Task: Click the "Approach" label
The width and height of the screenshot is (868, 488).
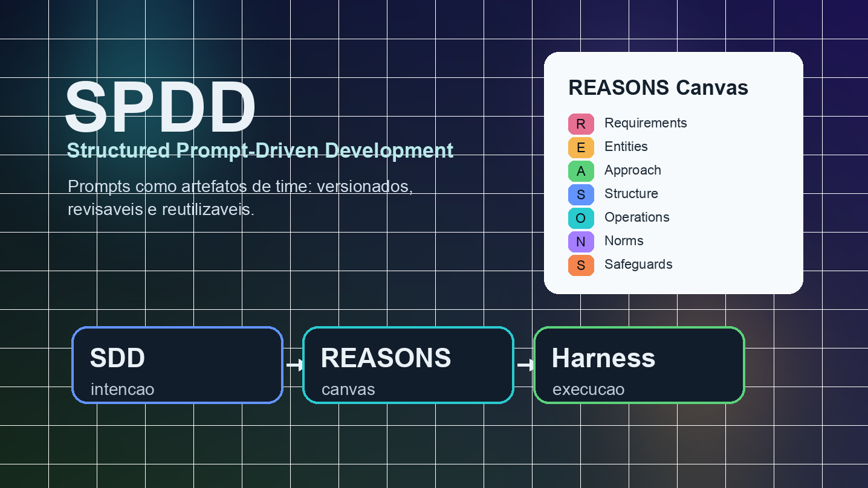Action: tap(633, 170)
